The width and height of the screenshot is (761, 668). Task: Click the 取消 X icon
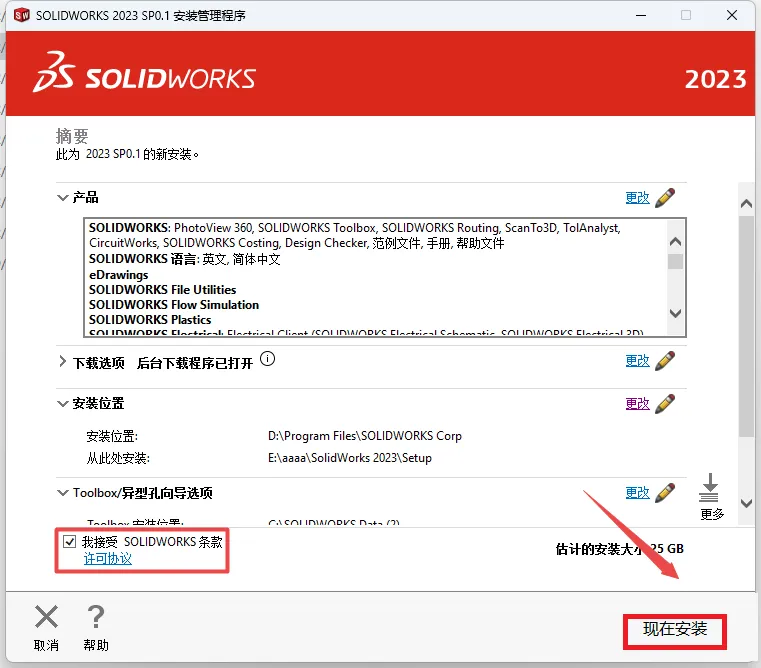pyautogui.click(x=47, y=617)
